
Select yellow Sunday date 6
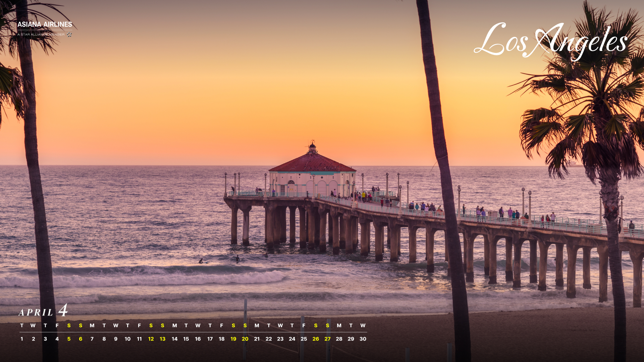tap(80, 339)
